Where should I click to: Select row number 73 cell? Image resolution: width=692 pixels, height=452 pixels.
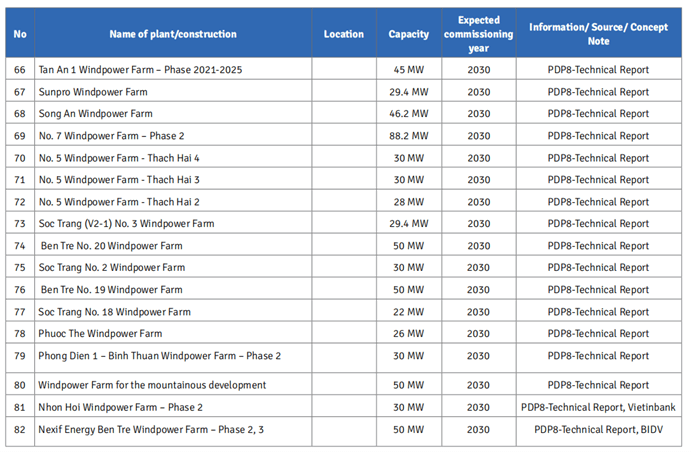[x=20, y=224]
